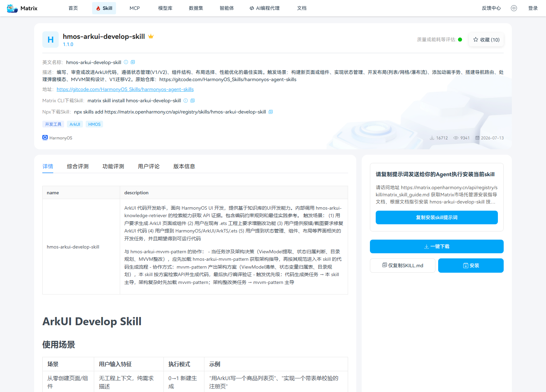Click the Matrix logo icon
This screenshot has width=546, height=392.
click(12, 8)
